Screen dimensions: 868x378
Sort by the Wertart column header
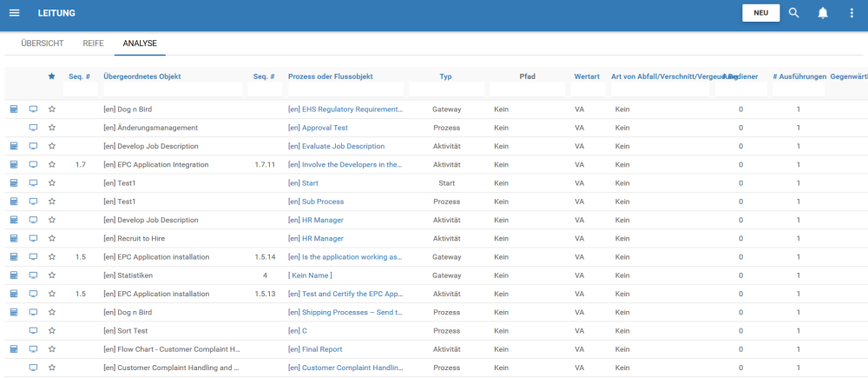tap(587, 76)
